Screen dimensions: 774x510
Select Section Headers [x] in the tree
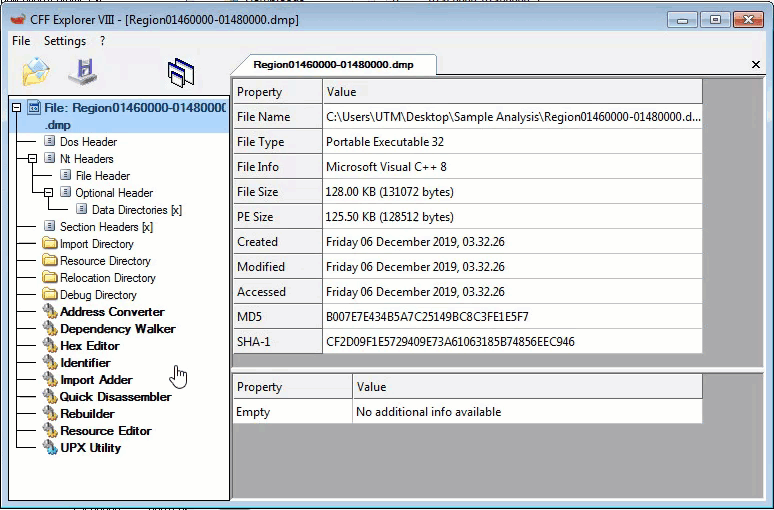click(106, 227)
